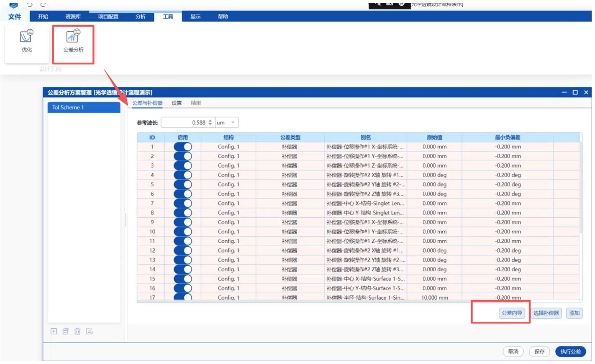Open the 分析 ribbon menu
The height and width of the screenshot is (364, 595).
coord(141,17)
